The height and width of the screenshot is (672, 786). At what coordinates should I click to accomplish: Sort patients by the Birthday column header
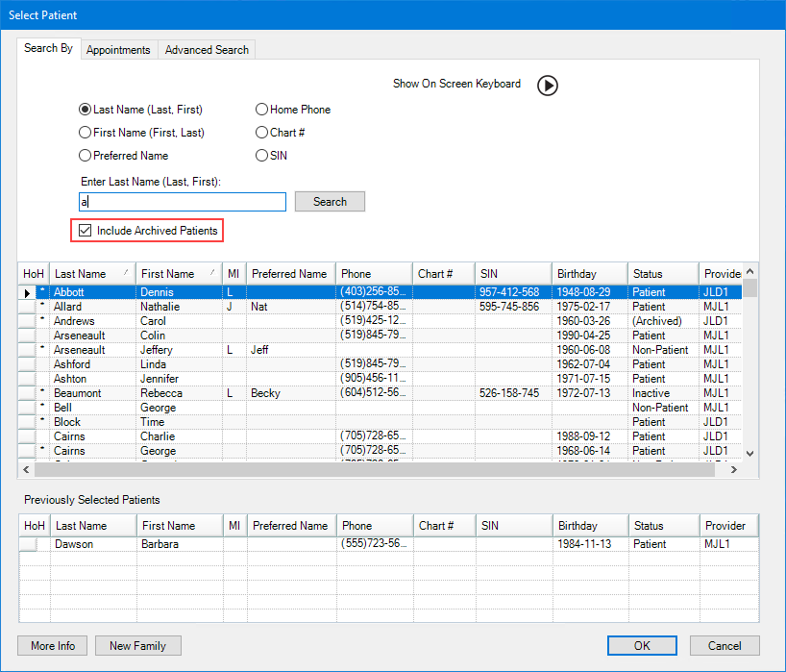tap(589, 274)
